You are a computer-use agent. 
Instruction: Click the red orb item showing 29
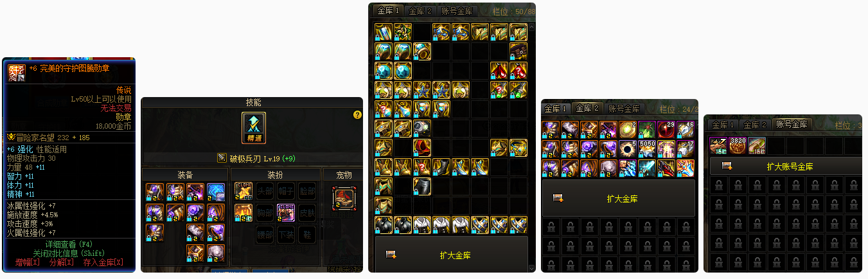click(666, 130)
